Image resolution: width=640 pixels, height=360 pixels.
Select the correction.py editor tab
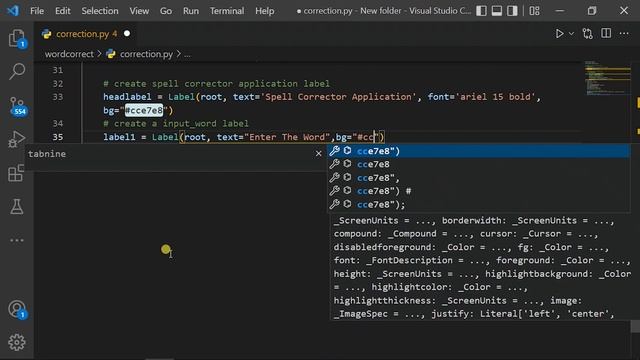[x=86, y=34]
